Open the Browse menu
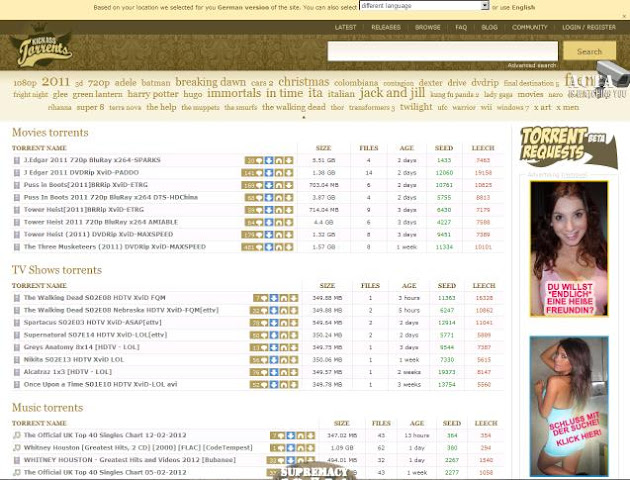 pyautogui.click(x=428, y=27)
